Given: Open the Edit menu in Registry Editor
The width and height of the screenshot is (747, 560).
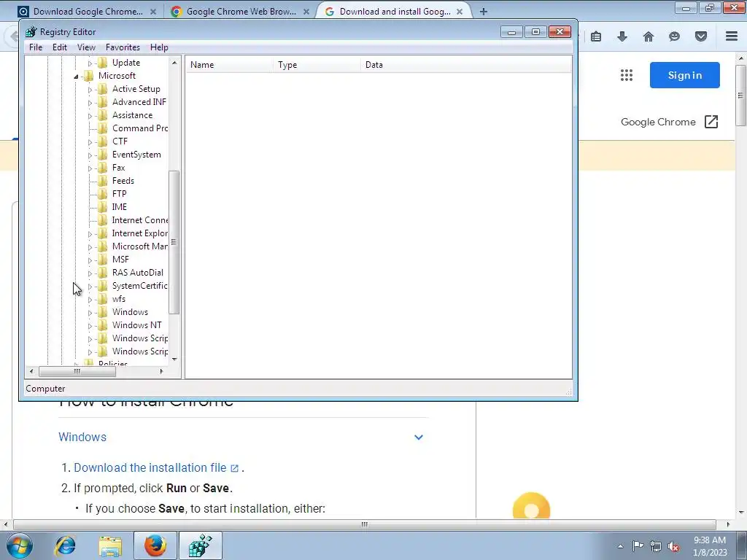Looking at the screenshot, I should click(x=60, y=47).
